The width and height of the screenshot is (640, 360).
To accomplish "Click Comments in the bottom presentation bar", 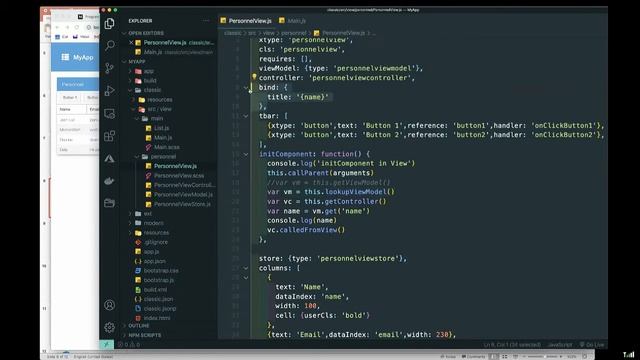I will 473,357.
